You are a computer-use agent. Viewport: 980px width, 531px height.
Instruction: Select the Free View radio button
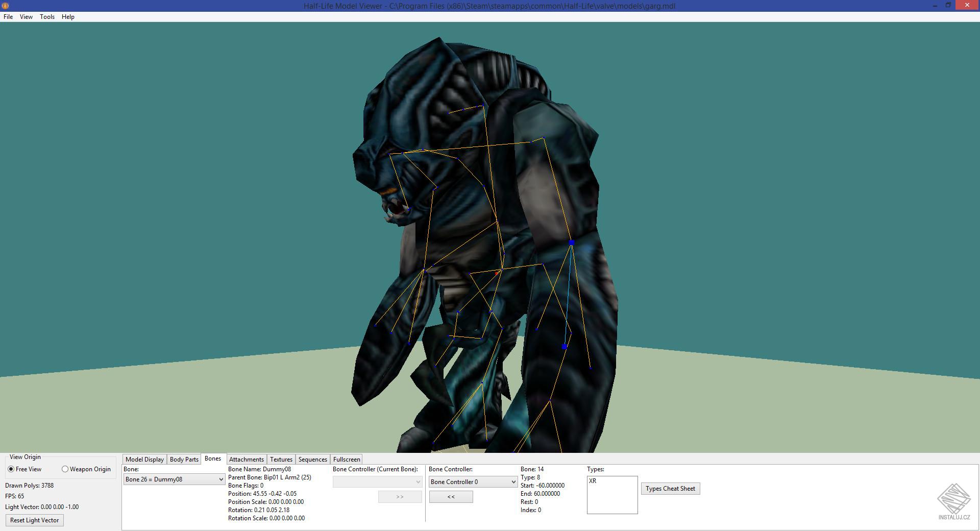10,469
